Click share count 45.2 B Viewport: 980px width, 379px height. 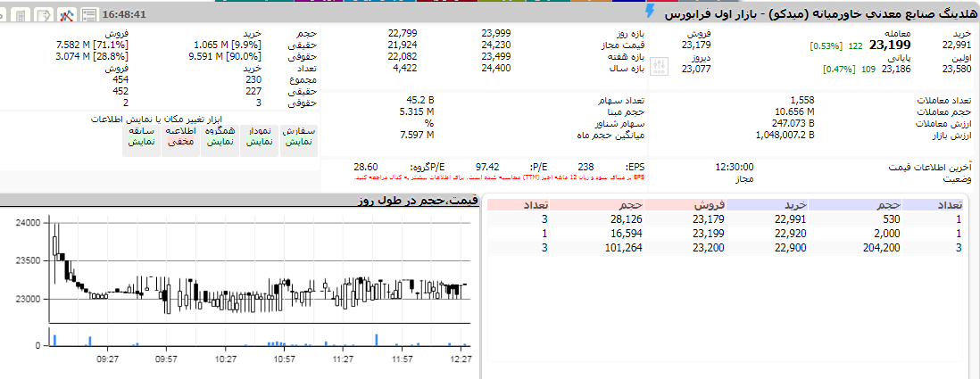point(420,100)
